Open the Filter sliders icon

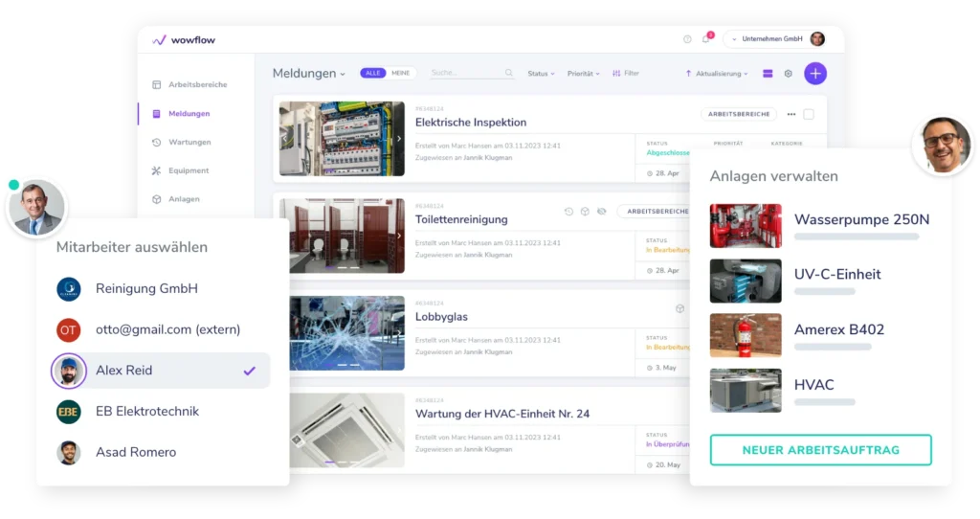[x=616, y=73]
